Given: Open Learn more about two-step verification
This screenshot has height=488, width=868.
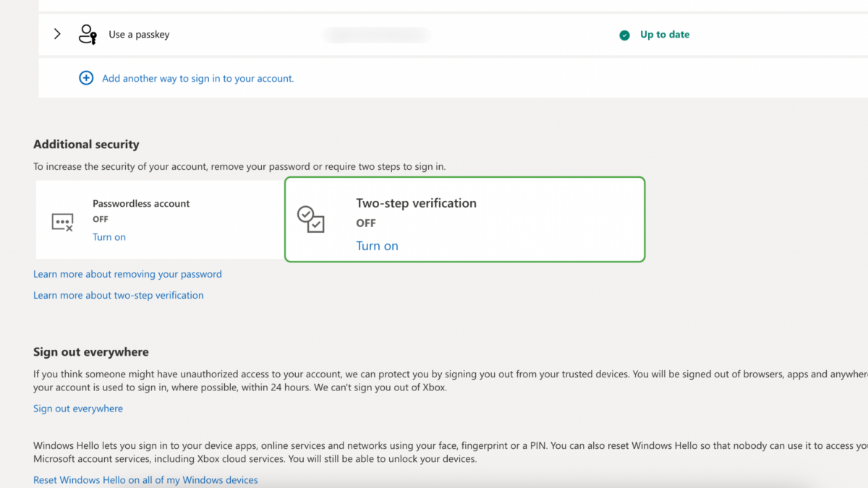Looking at the screenshot, I should point(119,295).
